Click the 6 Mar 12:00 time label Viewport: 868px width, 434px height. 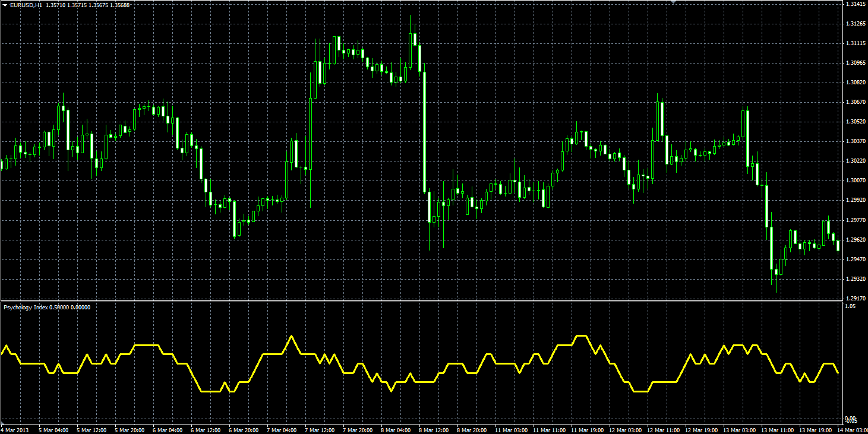(206, 430)
